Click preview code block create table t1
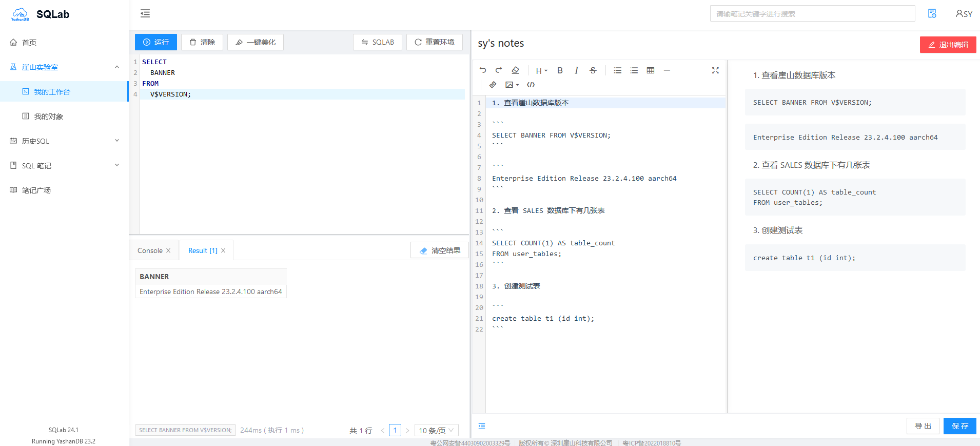The width and height of the screenshot is (980, 446). (855, 258)
